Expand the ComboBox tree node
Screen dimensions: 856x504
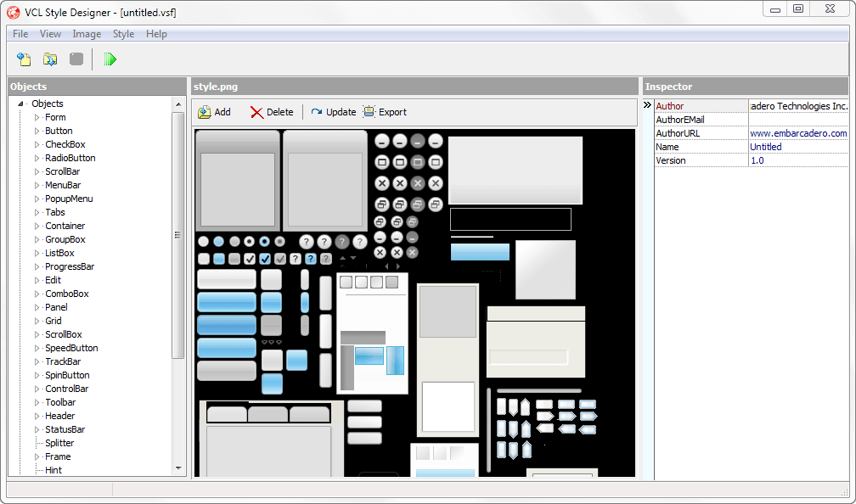point(37,294)
